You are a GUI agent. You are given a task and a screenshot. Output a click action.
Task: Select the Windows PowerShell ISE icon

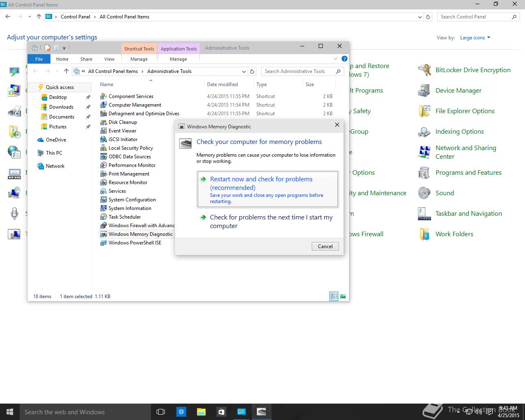click(x=103, y=243)
